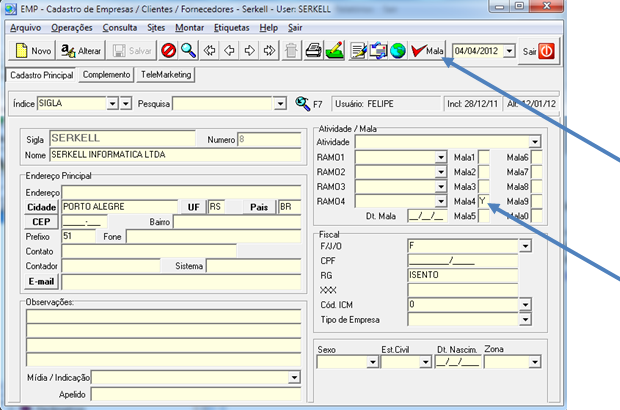Click the Nome input field
Image resolution: width=620 pixels, height=410 pixels.
tap(175, 155)
